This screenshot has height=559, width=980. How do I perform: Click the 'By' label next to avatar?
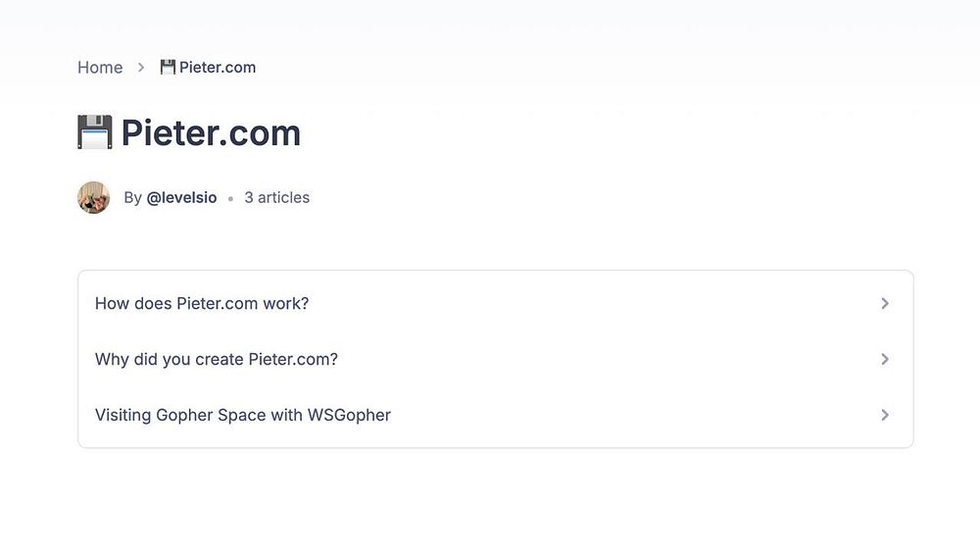(132, 197)
